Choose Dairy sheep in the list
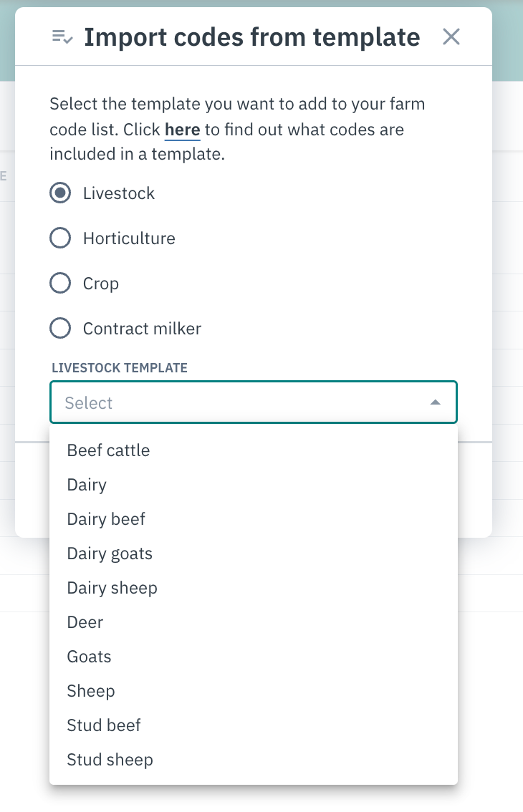The width and height of the screenshot is (523, 812). 254,588
